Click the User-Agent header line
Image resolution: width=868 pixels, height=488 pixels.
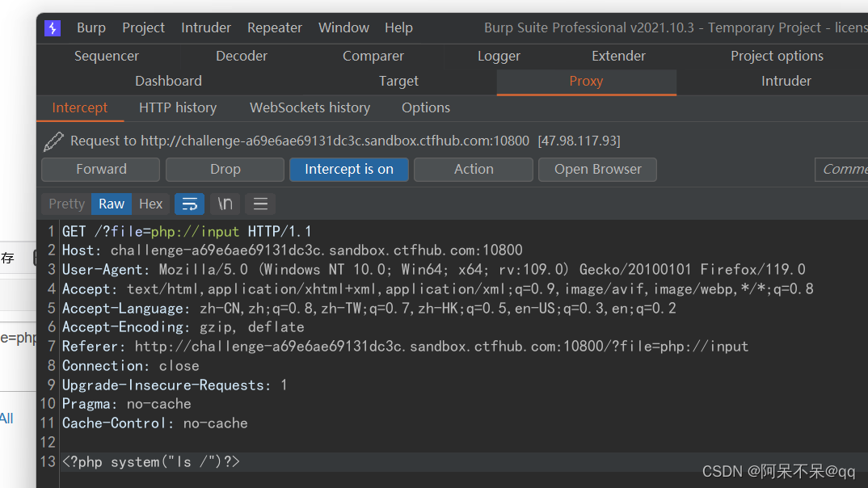click(x=433, y=270)
